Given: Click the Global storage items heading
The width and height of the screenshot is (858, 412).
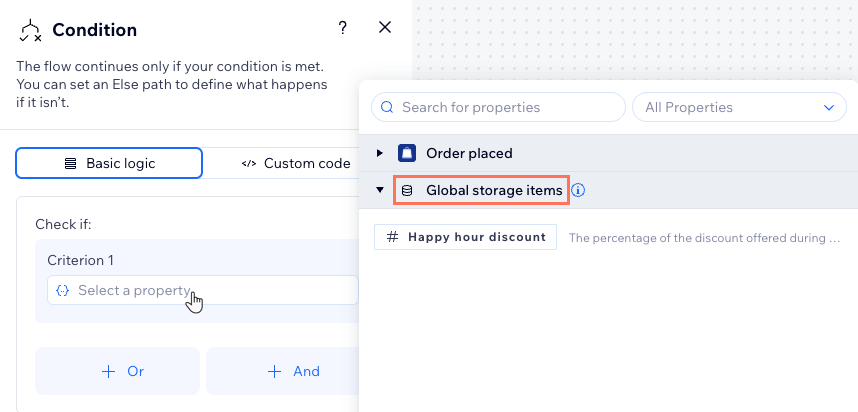Looking at the screenshot, I should coord(493,190).
